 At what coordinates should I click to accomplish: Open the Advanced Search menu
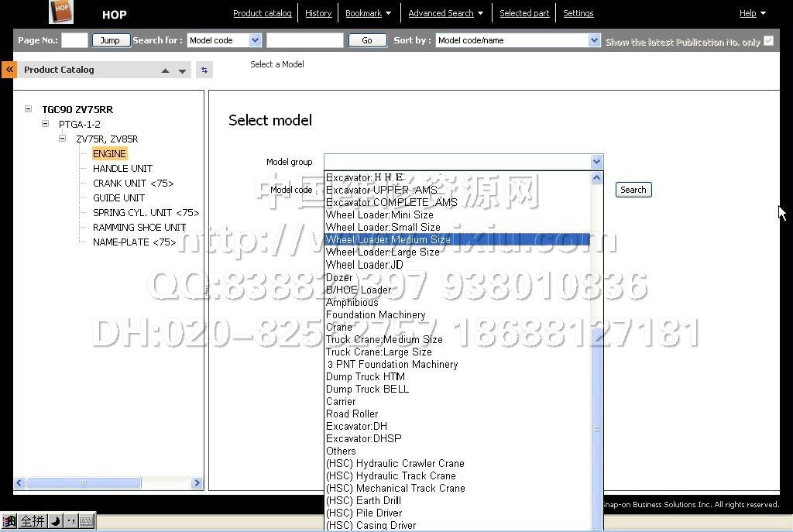pos(445,13)
